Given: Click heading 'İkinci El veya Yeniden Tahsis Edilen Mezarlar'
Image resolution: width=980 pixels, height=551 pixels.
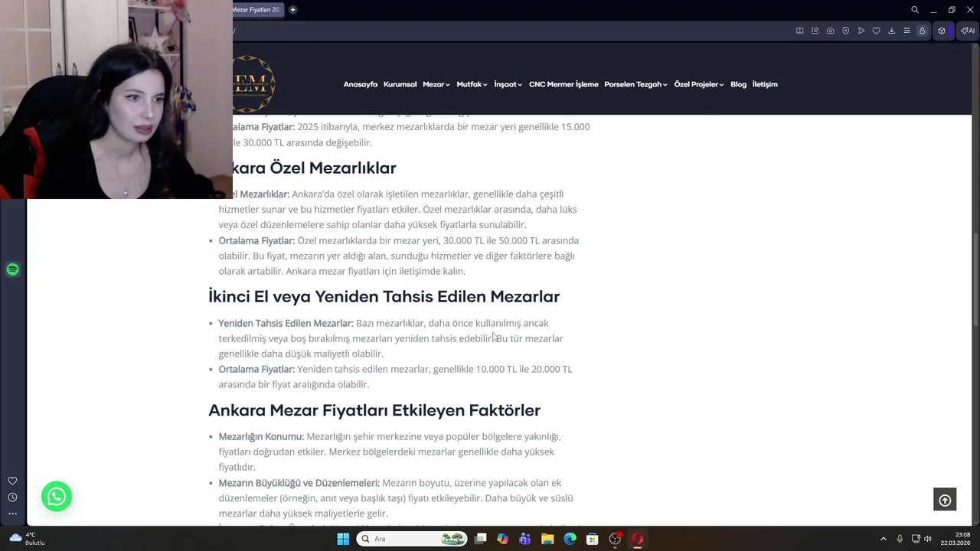Looking at the screenshot, I should (x=384, y=297).
